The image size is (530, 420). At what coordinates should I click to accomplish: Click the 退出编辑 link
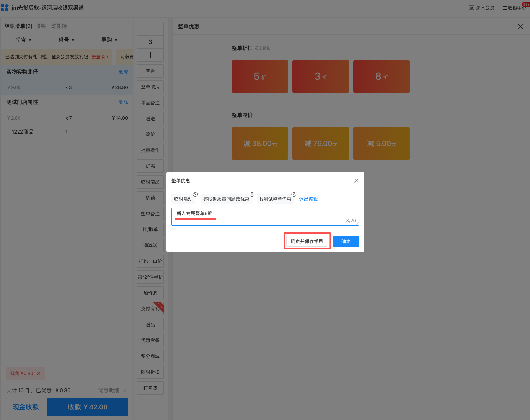point(308,199)
